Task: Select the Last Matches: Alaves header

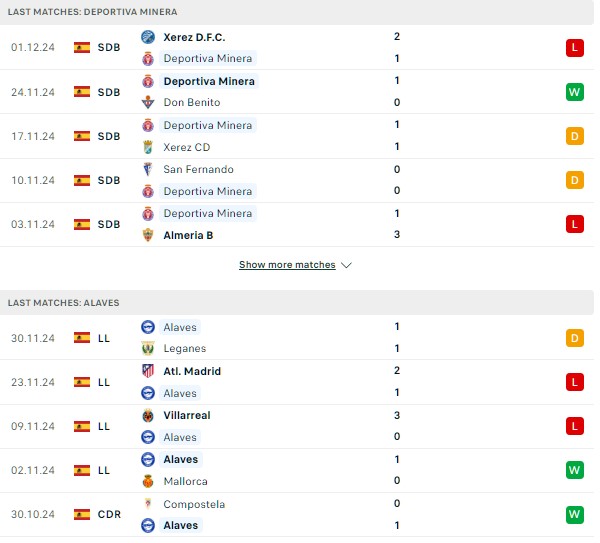Action: pos(297,303)
